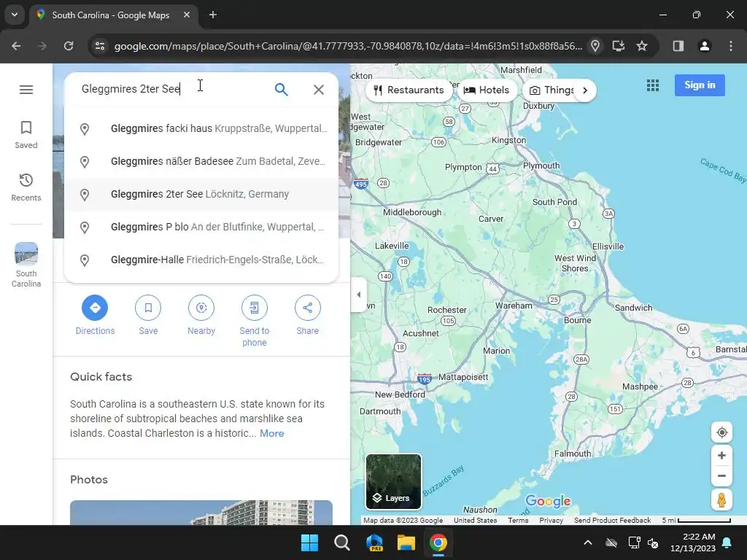Select suggestion Gleggmires 2ter See Löcknitz
Image resolution: width=747 pixels, height=560 pixels.
201,194
